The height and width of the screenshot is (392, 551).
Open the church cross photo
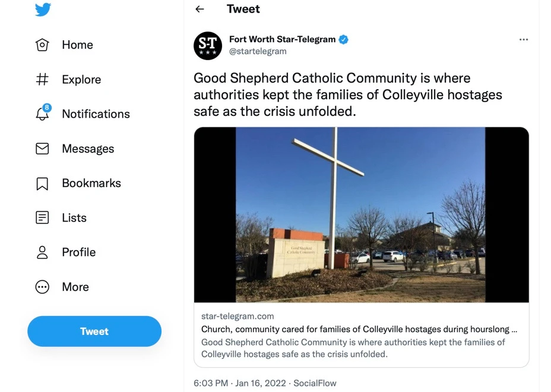coord(360,214)
